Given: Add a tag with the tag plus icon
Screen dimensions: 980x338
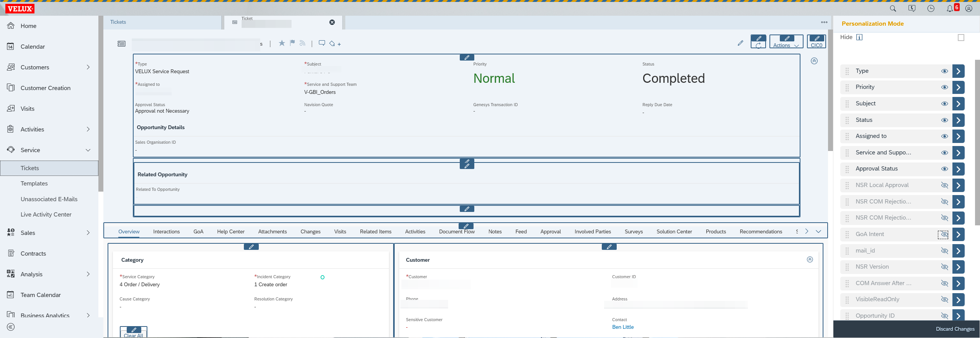Looking at the screenshot, I should click(335, 44).
